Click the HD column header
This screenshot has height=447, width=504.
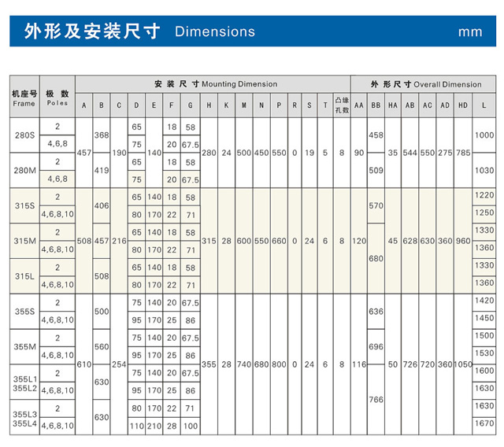[x=462, y=105]
